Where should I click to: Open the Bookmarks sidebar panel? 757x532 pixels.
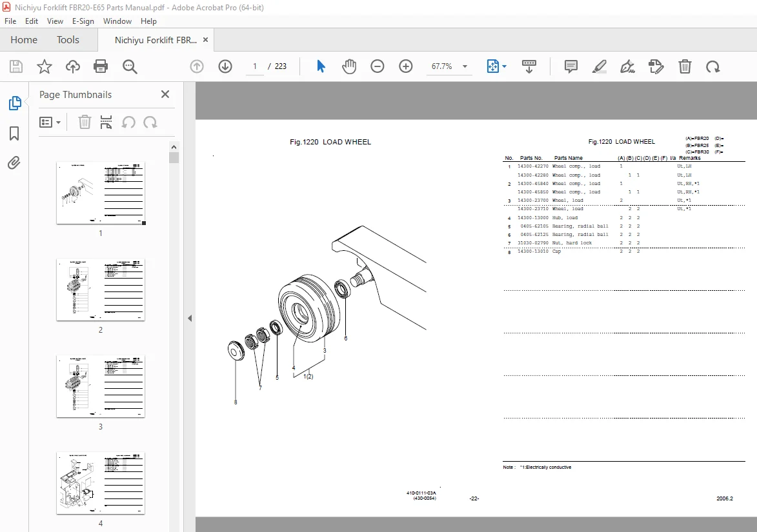click(14, 133)
